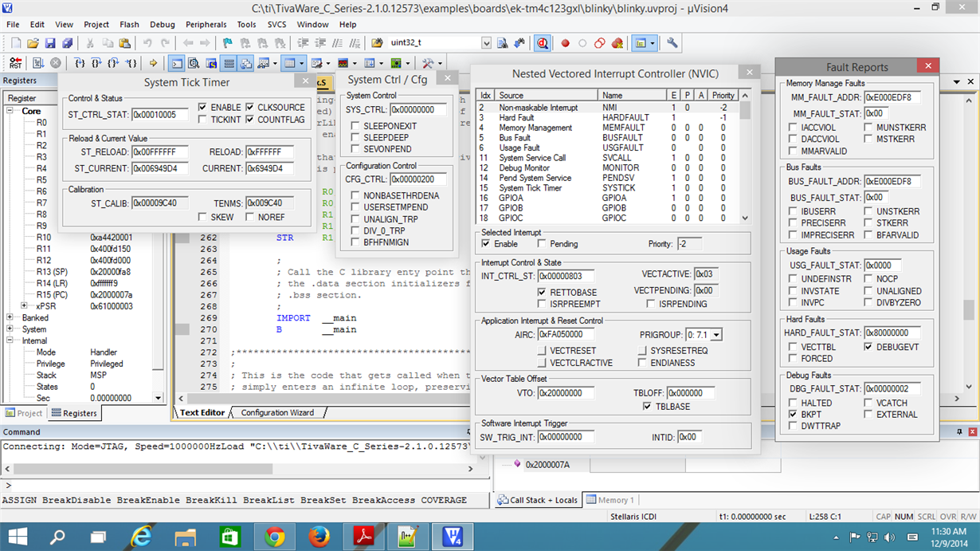This screenshot has height=551, width=980.
Task: Open the Peripherals menu
Action: click(206, 25)
